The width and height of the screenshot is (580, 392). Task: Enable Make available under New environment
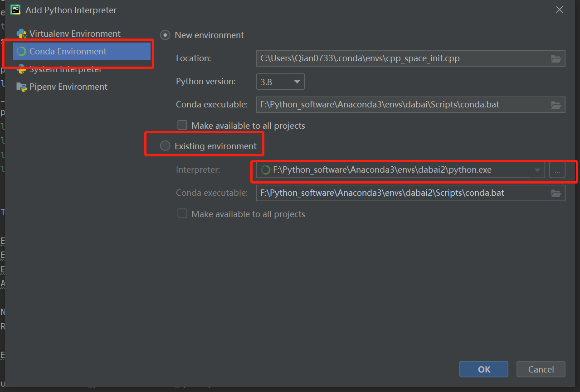click(182, 125)
